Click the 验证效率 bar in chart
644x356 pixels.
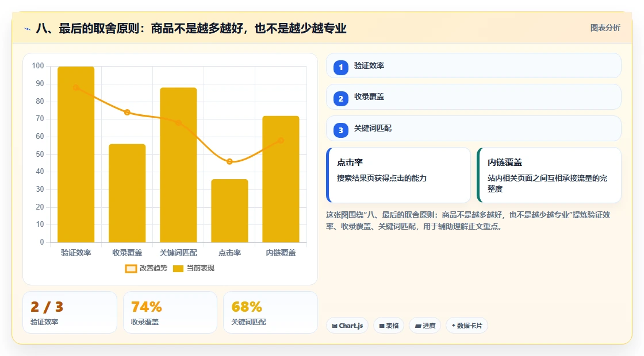pyautogui.click(x=76, y=154)
